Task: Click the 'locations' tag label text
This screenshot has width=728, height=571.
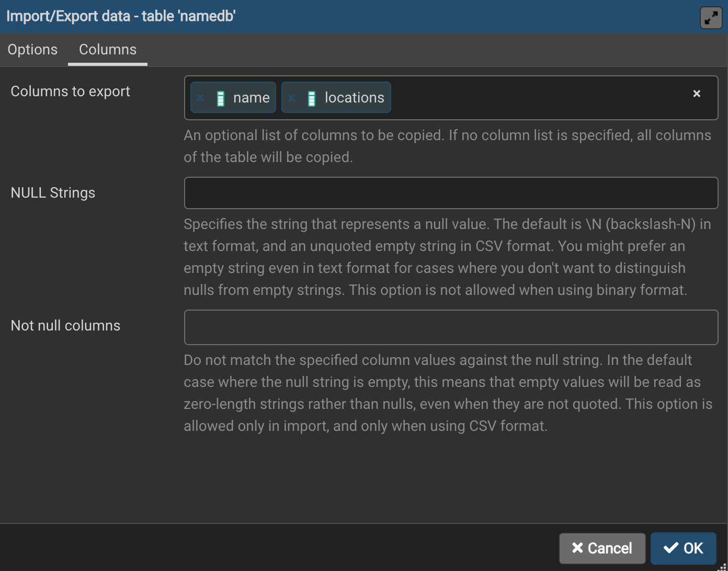Action: (354, 98)
